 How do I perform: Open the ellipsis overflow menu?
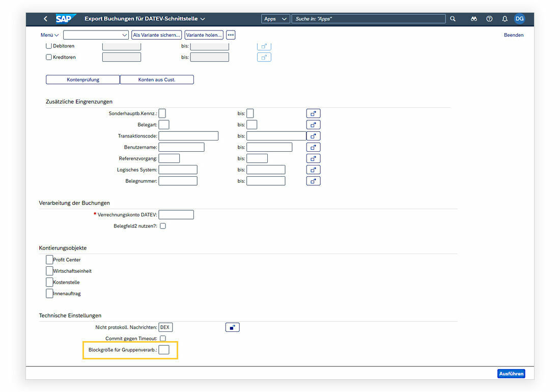coord(231,35)
